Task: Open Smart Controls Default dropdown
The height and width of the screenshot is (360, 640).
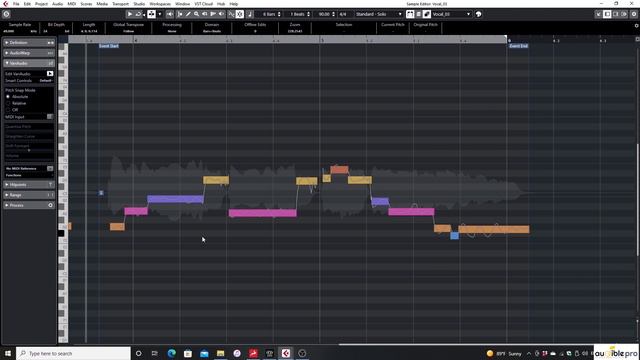Action: pyautogui.click(x=46, y=80)
